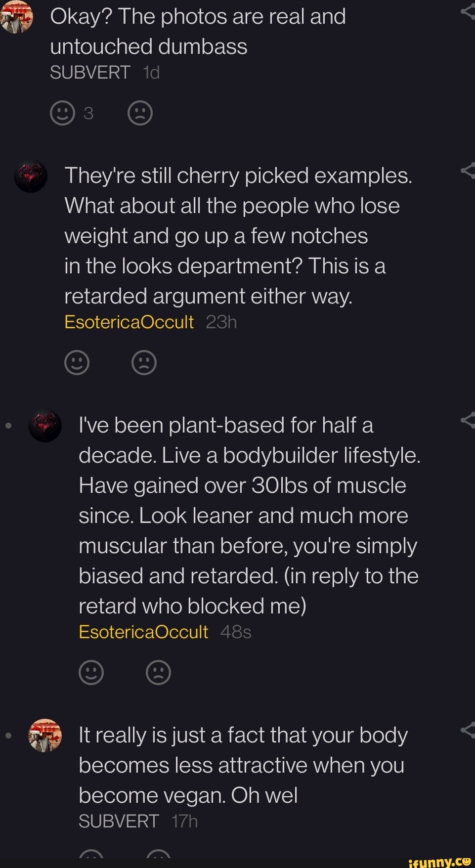Share the "cherry picked examples" comment
This screenshot has width=475, height=868.
(x=468, y=171)
